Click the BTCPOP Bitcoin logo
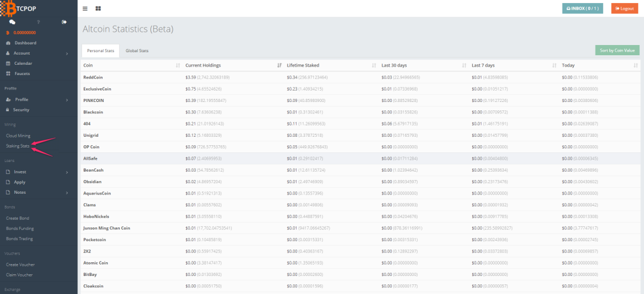 pyautogui.click(x=19, y=8)
